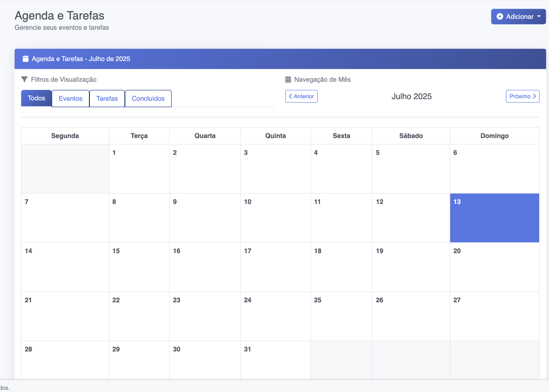Switch to the Eventos filter tab
The image size is (549, 392).
(71, 98)
